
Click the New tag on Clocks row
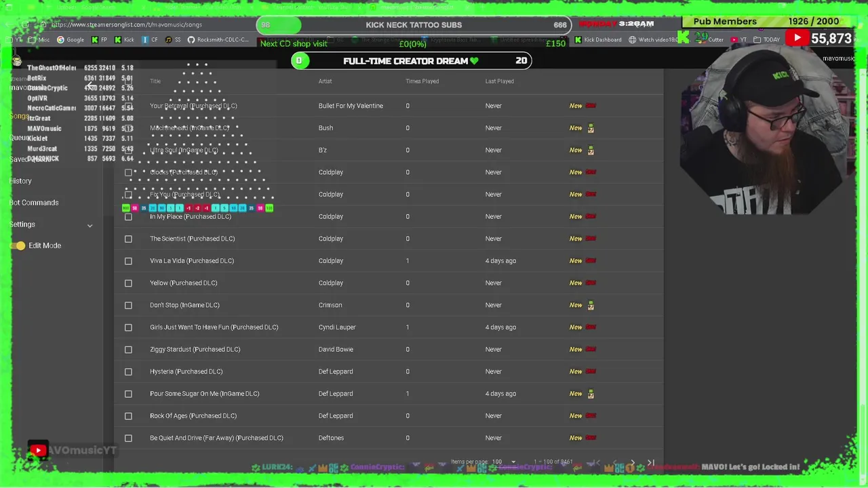pyautogui.click(x=576, y=172)
